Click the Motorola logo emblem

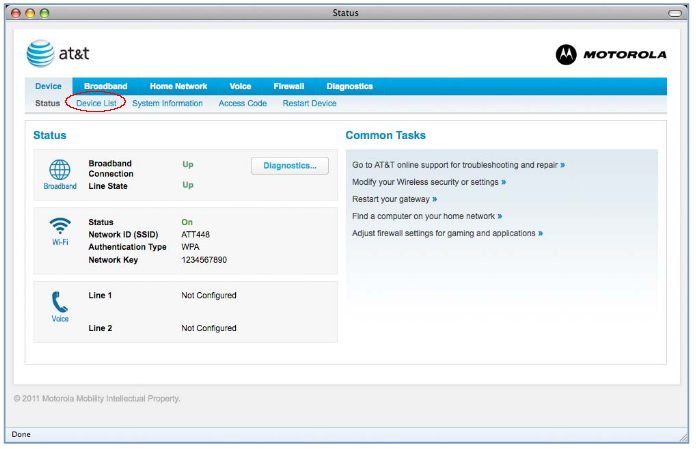pyautogui.click(x=566, y=54)
